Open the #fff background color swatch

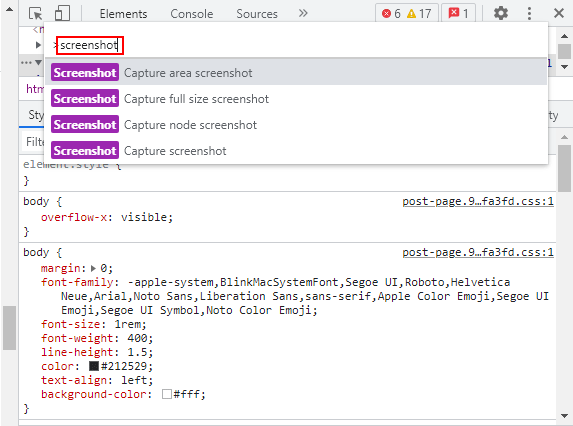(x=167, y=394)
